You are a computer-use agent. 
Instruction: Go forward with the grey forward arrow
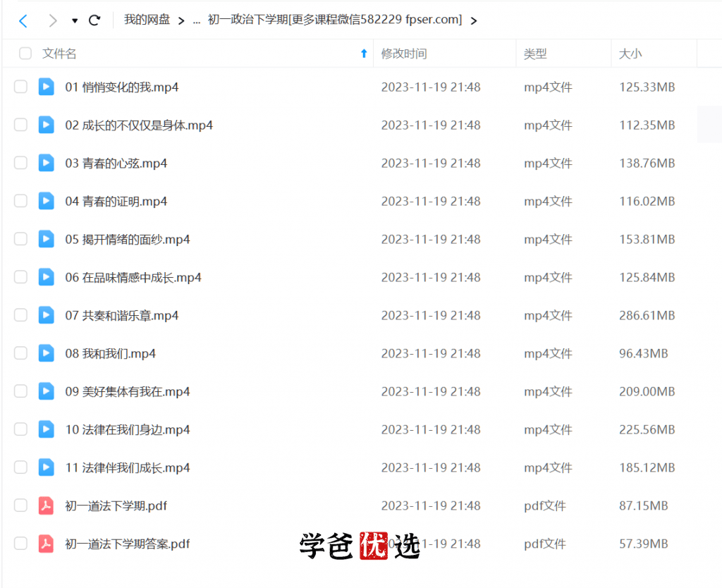[53, 20]
